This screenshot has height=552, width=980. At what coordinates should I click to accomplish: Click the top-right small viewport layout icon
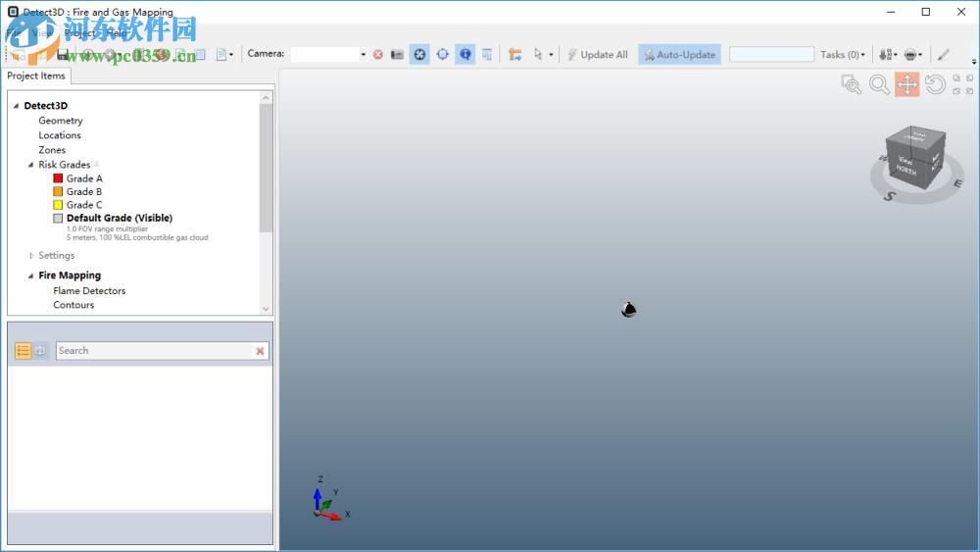[969, 78]
